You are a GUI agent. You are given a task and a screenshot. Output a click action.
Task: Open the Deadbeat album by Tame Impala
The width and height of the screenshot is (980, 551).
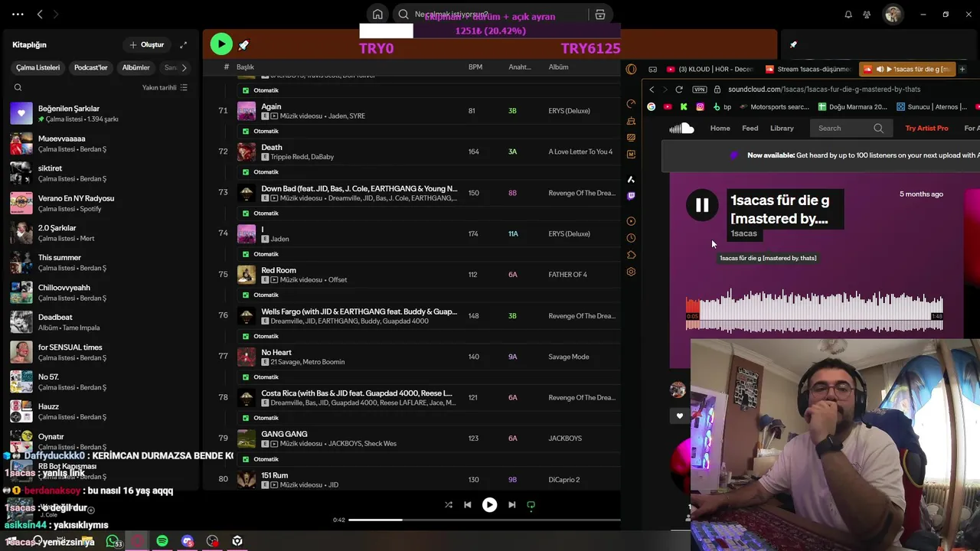pos(100,322)
